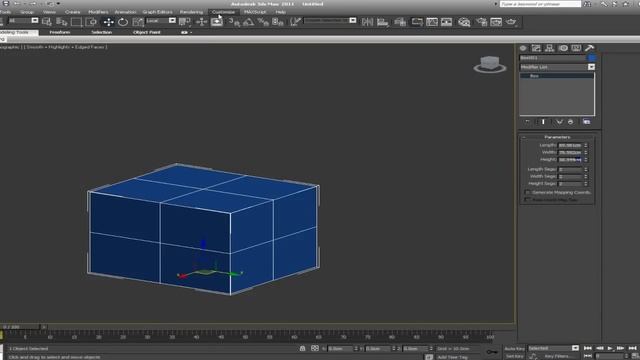Open the Material Editor icon
This screenshot has width=640, height=360.
click(464, 22)
